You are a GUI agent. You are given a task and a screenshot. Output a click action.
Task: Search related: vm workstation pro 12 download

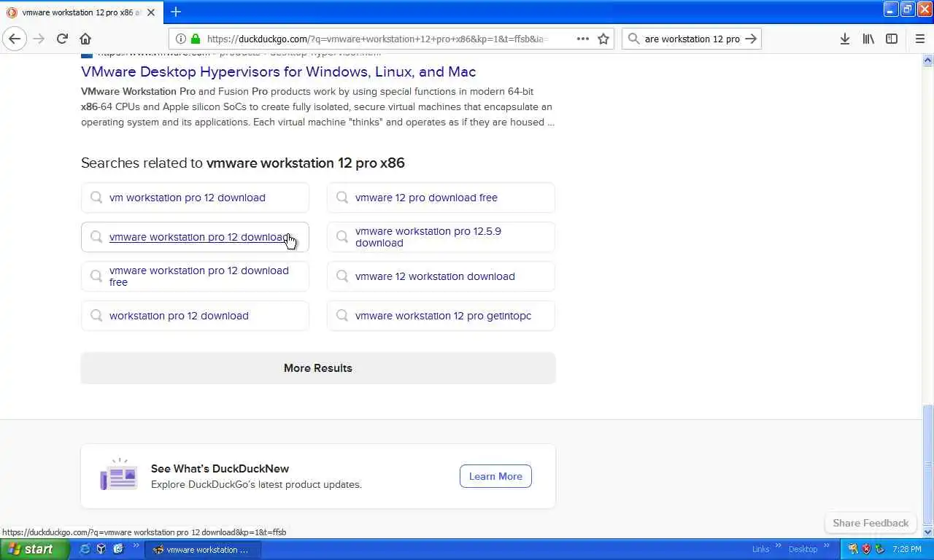click(195, 198)
